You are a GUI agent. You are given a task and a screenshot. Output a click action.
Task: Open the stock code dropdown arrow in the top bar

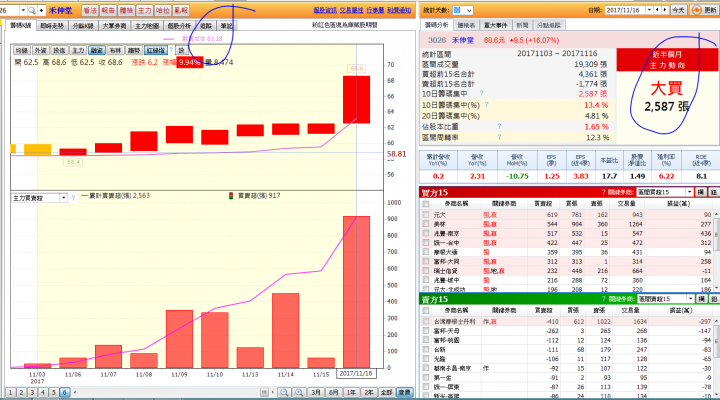point(23,10)
